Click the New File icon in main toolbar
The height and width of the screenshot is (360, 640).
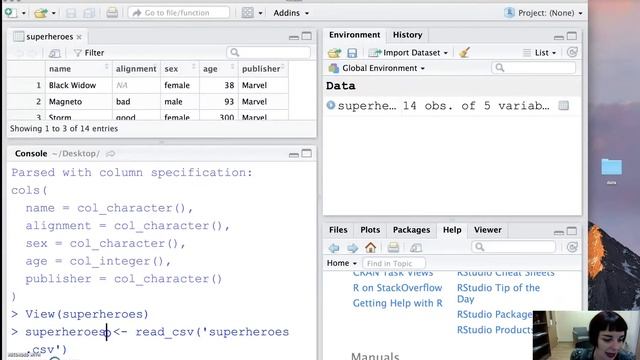[11, 13]
